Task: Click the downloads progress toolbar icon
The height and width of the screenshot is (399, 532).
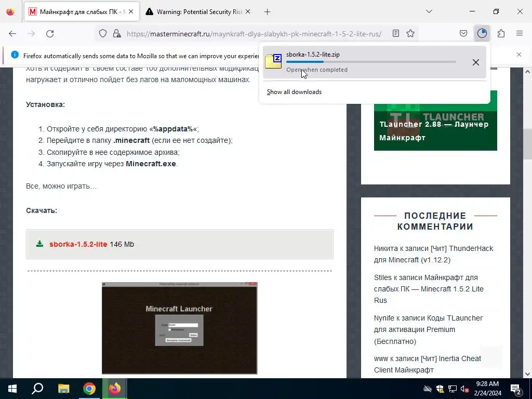Action: pos(482,33)
